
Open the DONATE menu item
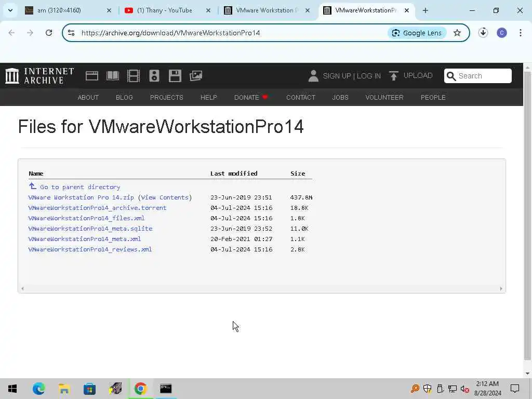pyautogui.click(x=251, y=97)
